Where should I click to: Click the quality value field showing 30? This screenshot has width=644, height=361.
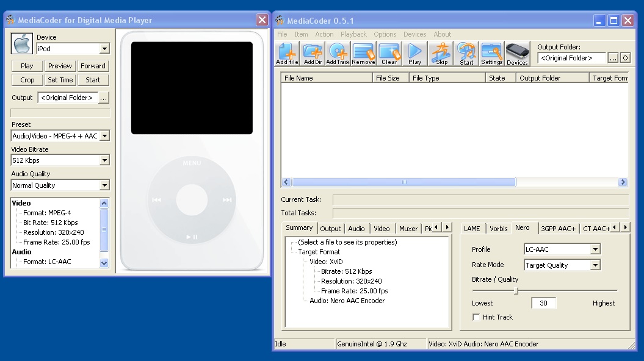[x=543, y=303]
